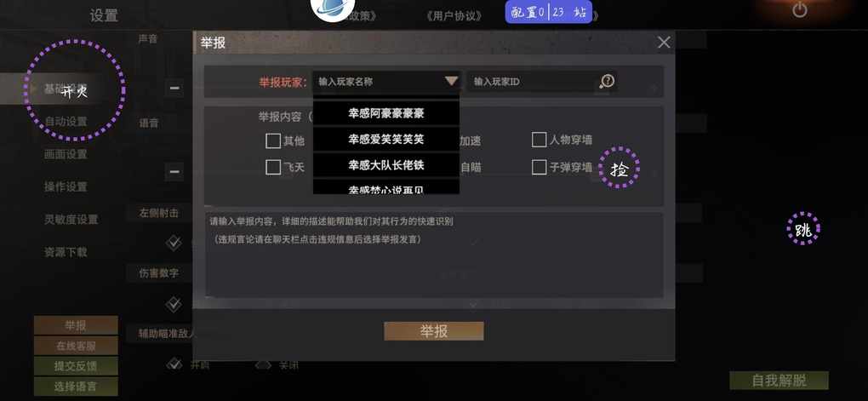The image size is (868, 401).
Task: Tap the 捡 pickup circle button
Action: coord(619,167)
